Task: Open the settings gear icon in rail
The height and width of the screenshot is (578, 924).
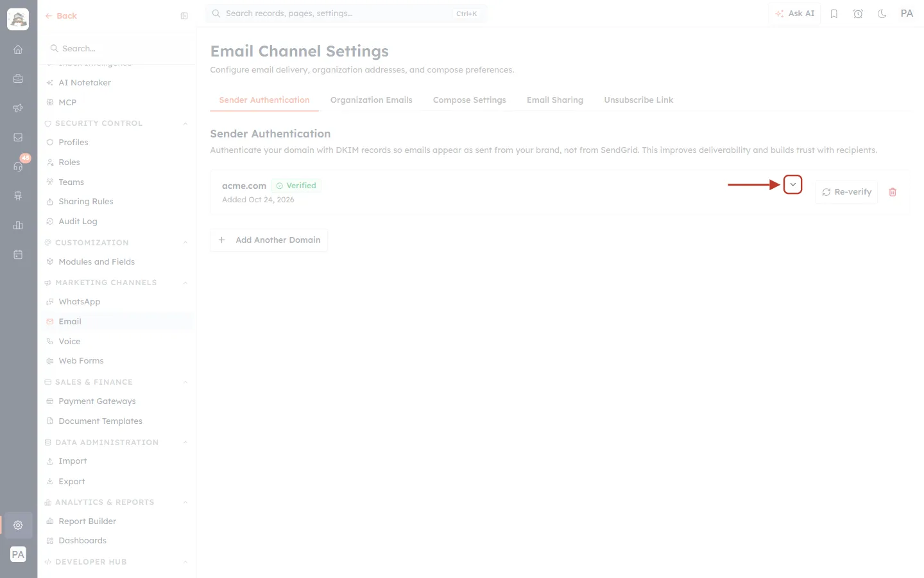Action: pos(18,525)
